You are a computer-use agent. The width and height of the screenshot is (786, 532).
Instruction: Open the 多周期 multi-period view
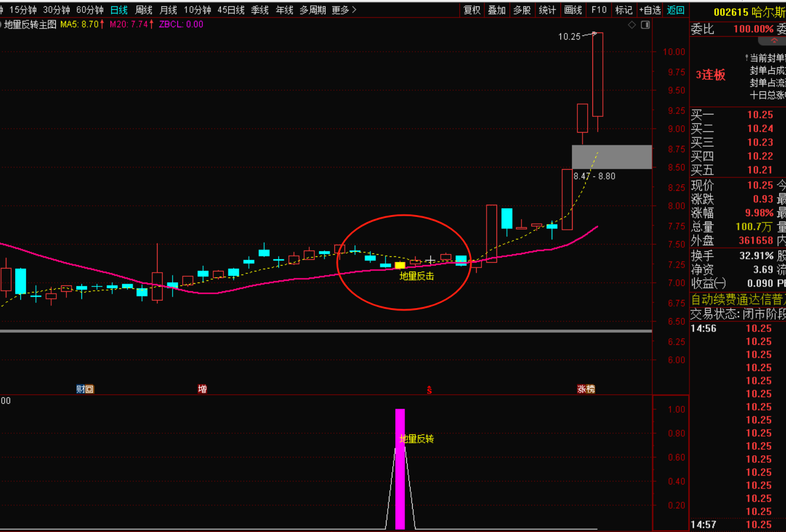pos(312,10)
